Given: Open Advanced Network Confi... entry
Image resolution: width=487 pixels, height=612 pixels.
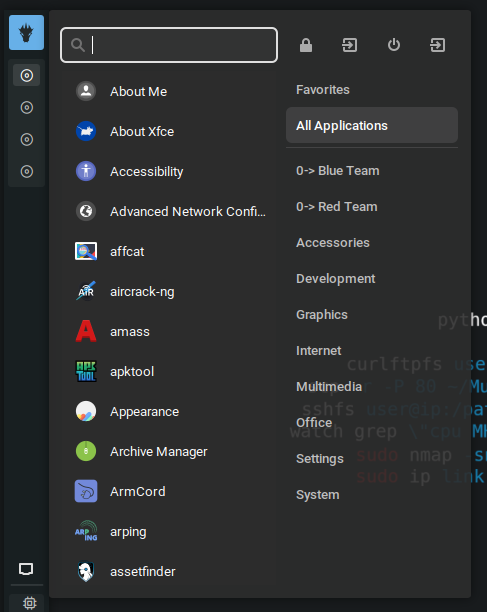Looking at the screenshot, I should [169, 212].
